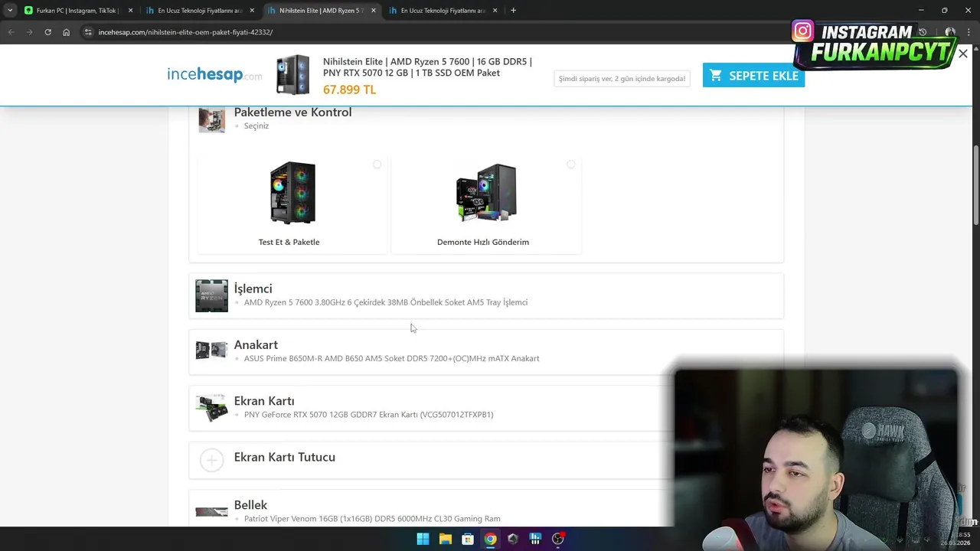The width and height of the screenshot is (980, 551).
Task: Expand the Anakart section
Action: (486, 351)
